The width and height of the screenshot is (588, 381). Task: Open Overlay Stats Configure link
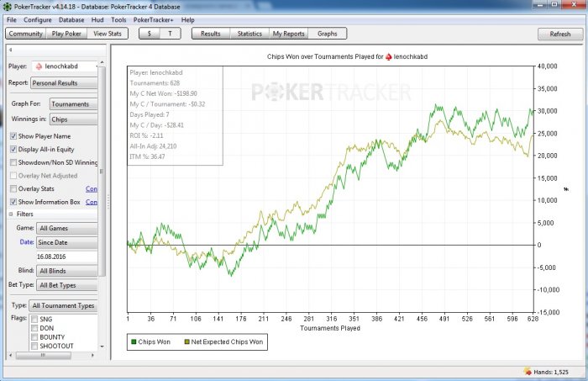(92, 188)
